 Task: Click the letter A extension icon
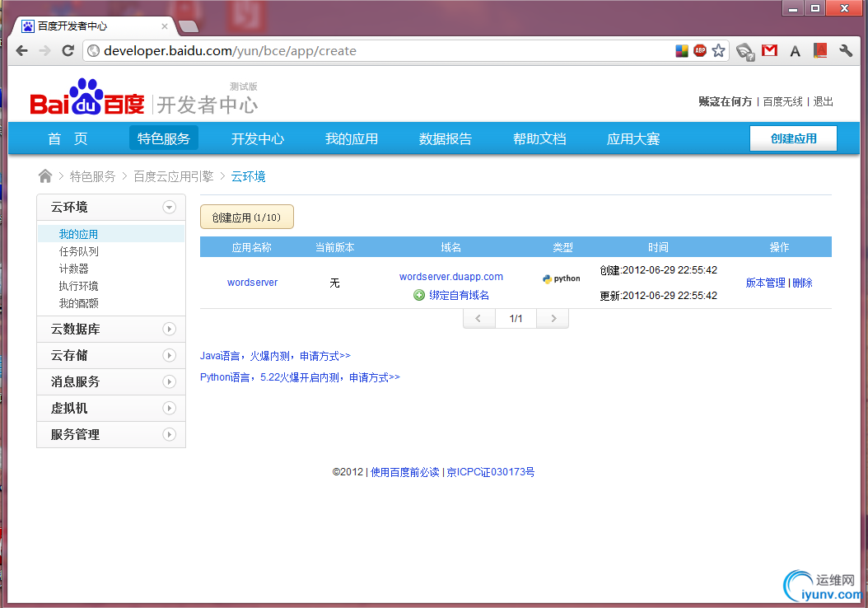pos(795,51)
